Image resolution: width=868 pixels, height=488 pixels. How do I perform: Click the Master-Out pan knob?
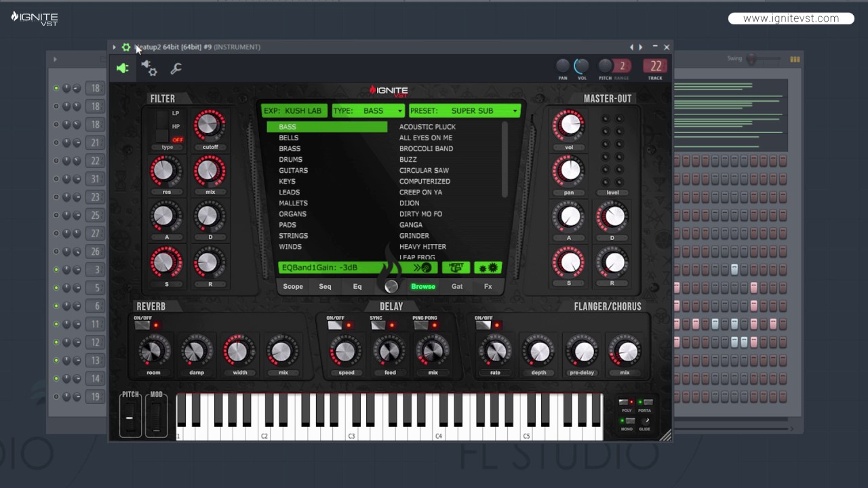[568, 171]
